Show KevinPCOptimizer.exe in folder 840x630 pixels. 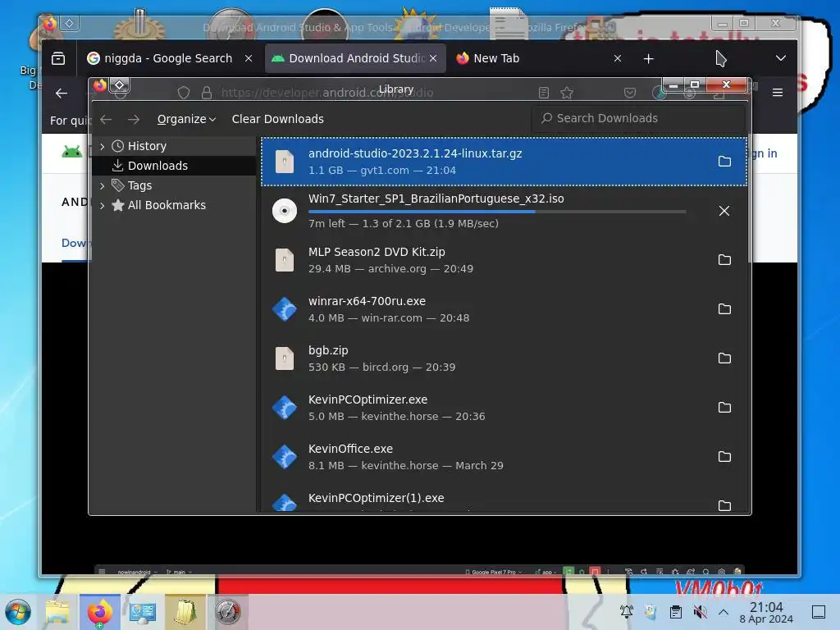click(724, 408)
